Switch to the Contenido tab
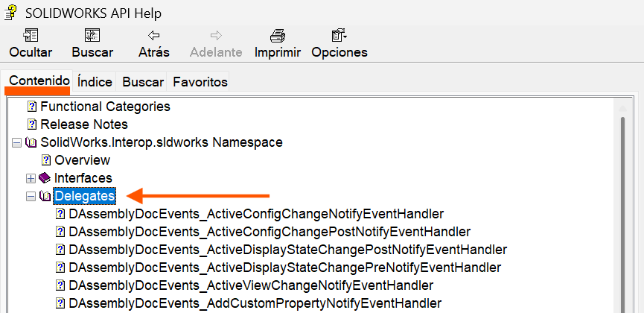The image size is (644, 313). pyautogui.click(x=39, y=80)
